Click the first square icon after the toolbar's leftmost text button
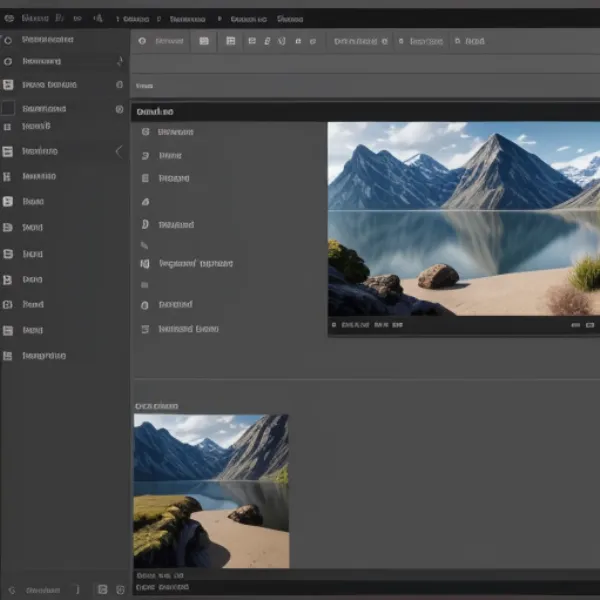The image size is (600, 600). click(204, 41)
